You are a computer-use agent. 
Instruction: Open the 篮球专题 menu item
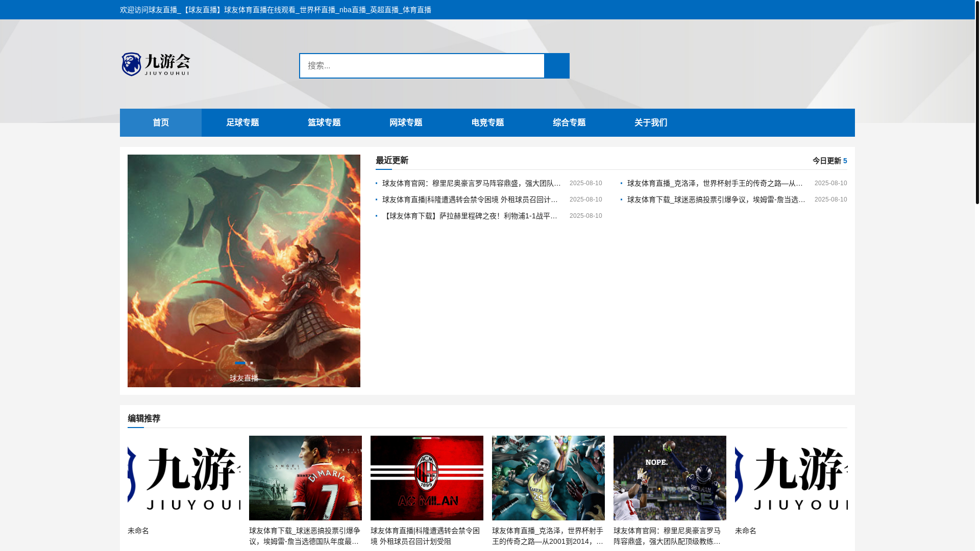click(324, 122)
